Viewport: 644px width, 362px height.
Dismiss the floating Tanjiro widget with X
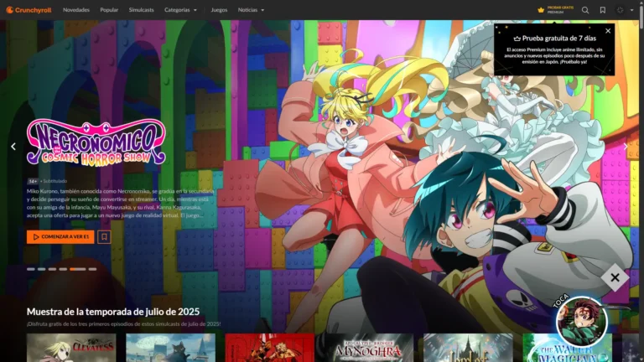(615, 277)
